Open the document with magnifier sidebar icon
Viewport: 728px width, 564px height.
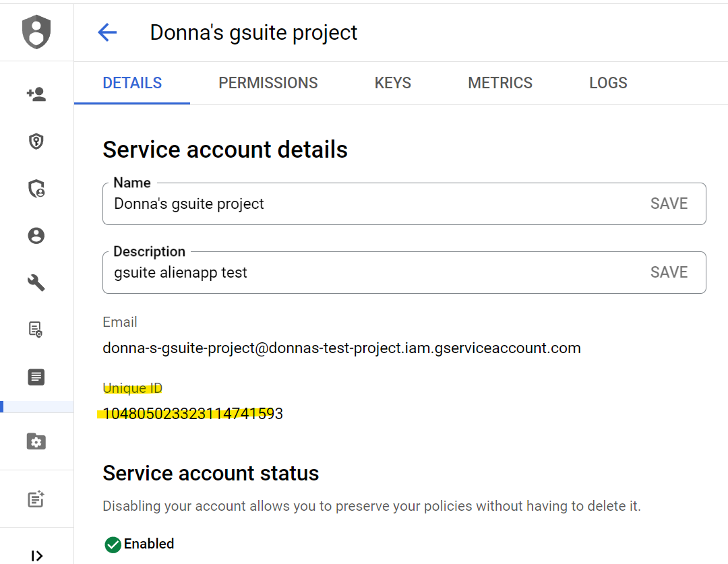point(36,330)
